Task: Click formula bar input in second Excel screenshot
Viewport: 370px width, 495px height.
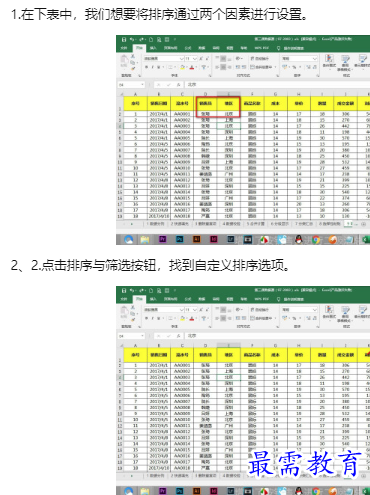Action: (x=277, y=336)
